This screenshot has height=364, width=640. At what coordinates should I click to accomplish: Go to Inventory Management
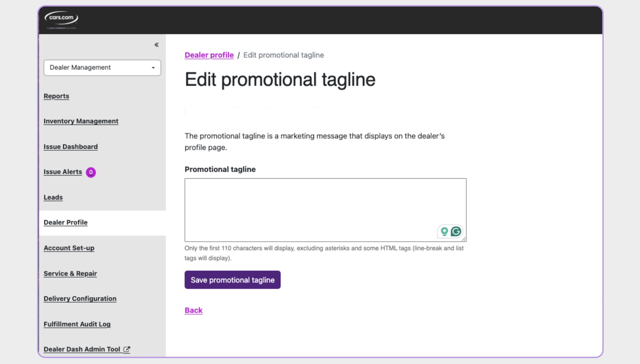[81, 121]
